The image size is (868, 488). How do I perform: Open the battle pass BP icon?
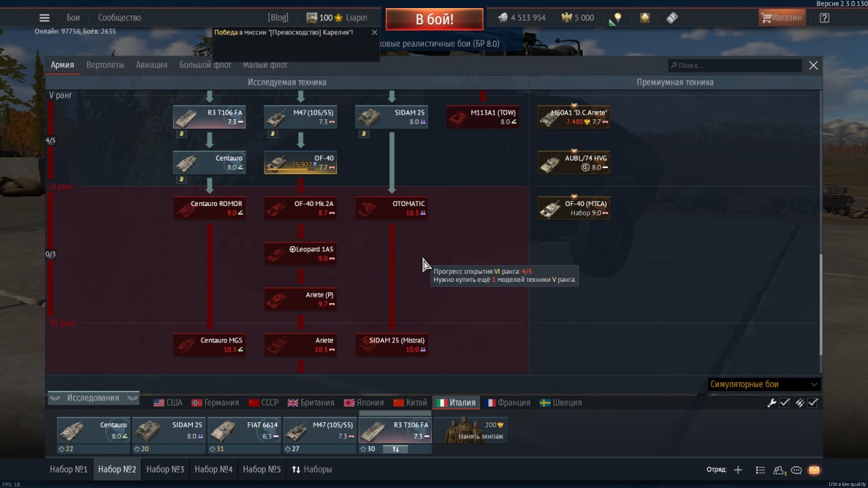click(x=672, y=18)
